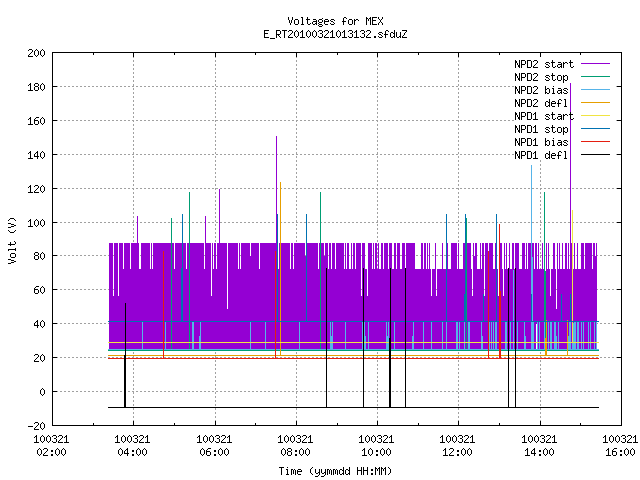Screen dimensions: 640x480
Task: Click the Volt (V) y-axis label
Action: [x=12, y=240]
